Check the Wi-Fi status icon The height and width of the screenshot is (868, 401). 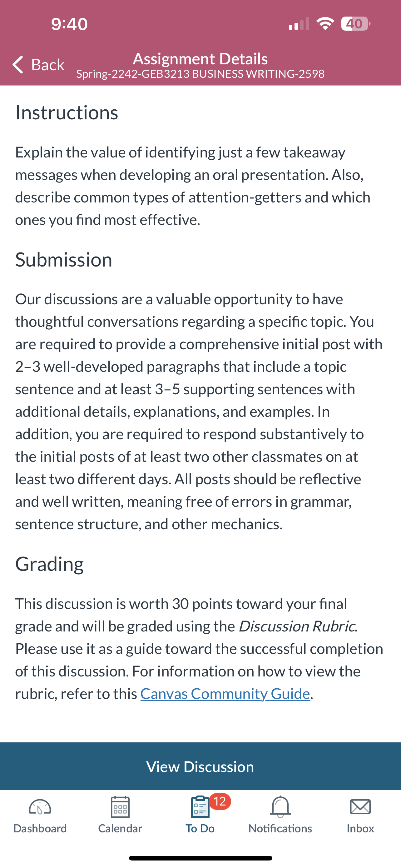(x=325, y=23)
